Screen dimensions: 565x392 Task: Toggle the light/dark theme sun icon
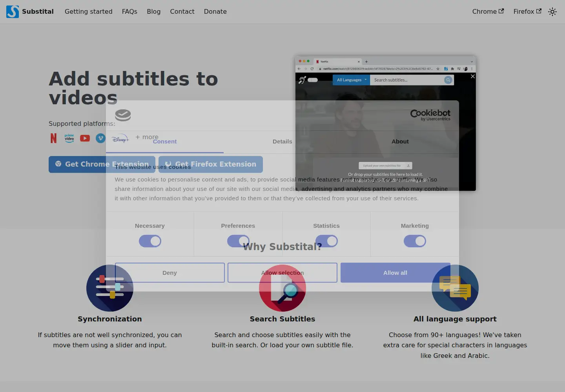(x=552, y=12)
